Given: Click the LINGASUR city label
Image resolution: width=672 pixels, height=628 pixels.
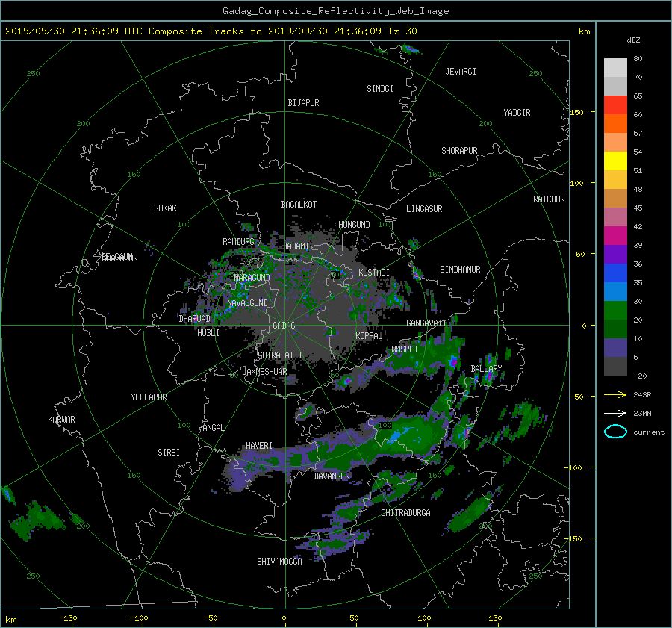Looking at the screenshot, I should pyautogui.click(x=424, y=209).
